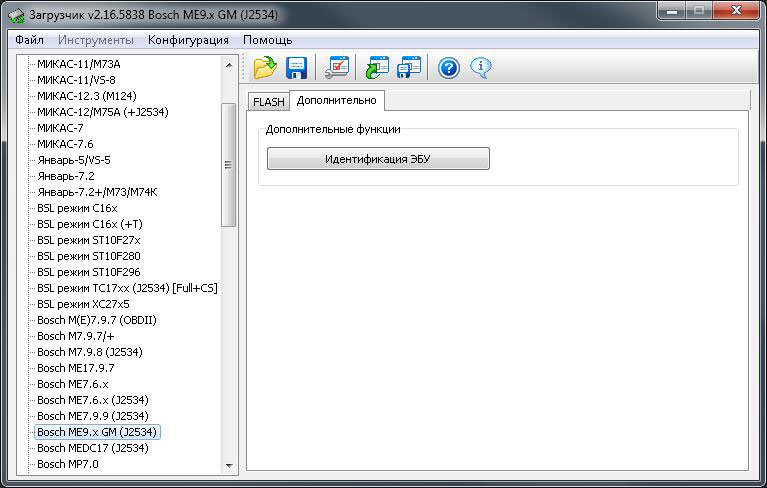Viewport: 767px width, 488px height.
Task: Click the ECU list scroll down arrow
Action: [229, 464]
